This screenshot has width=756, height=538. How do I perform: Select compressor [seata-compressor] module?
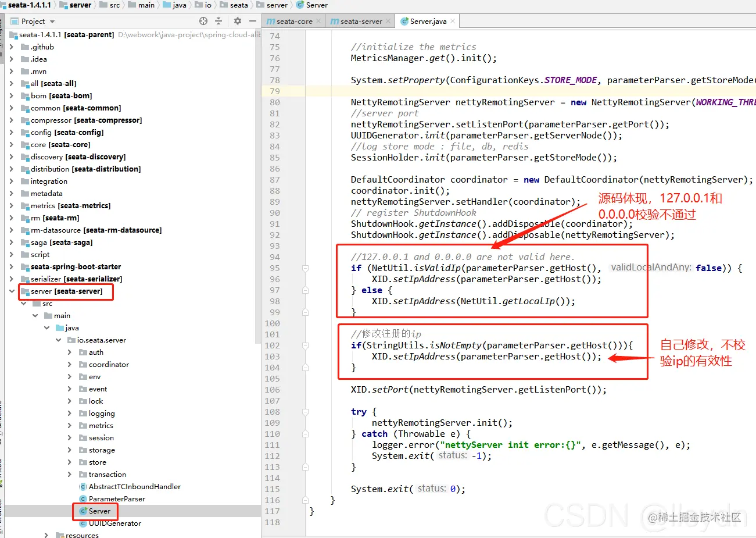(86, 120)
